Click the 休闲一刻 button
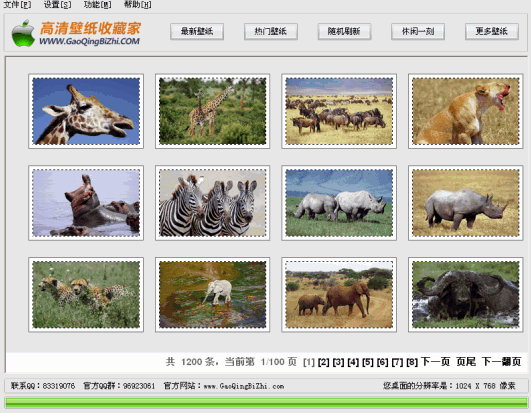 (418, 31)
